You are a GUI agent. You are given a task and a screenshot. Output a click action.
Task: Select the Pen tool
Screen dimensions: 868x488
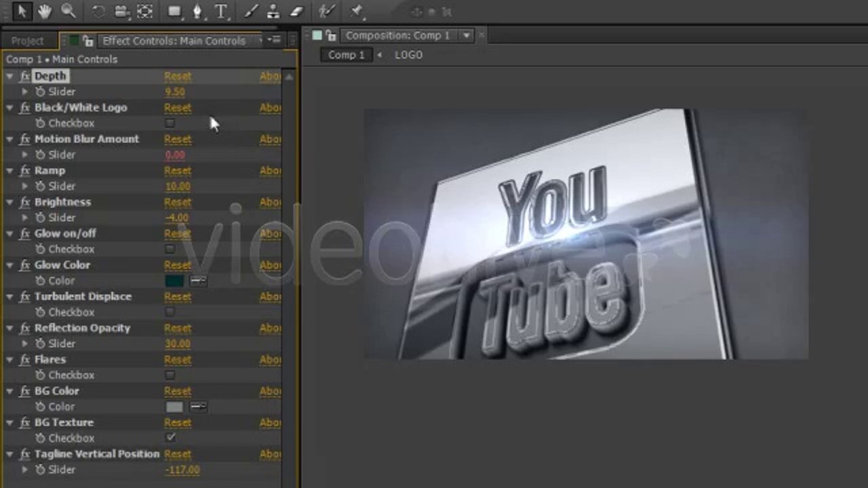(198, 12)
